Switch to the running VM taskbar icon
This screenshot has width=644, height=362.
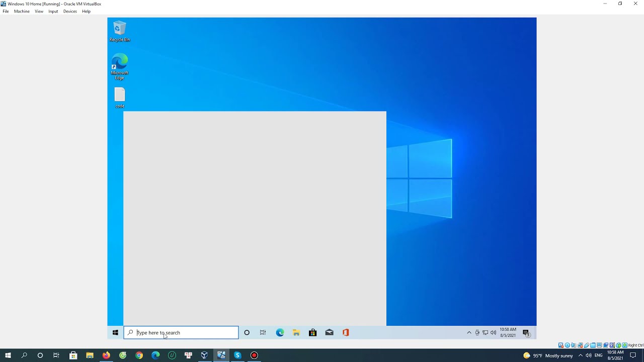pyautogui.click(x=221, y=355)
